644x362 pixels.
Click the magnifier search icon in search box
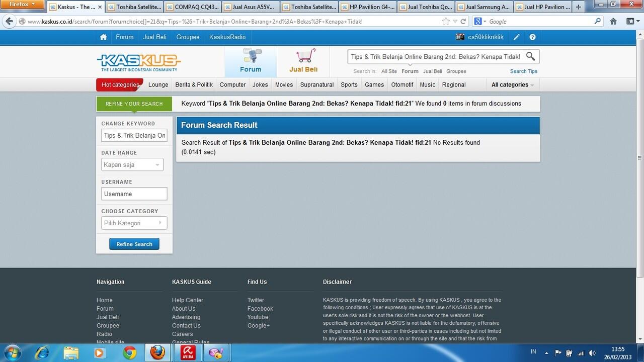point(531,56)
